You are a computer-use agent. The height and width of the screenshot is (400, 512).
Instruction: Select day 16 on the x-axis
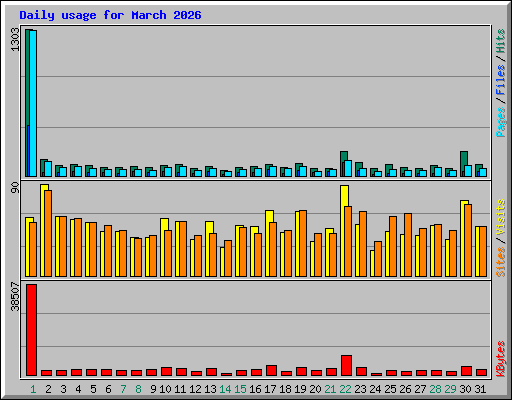pyautogui.click(x=255, y=389)
